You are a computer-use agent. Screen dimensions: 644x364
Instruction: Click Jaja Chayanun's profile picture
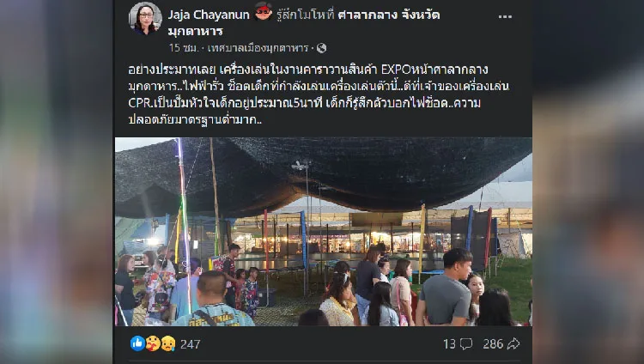pos(145,19)
